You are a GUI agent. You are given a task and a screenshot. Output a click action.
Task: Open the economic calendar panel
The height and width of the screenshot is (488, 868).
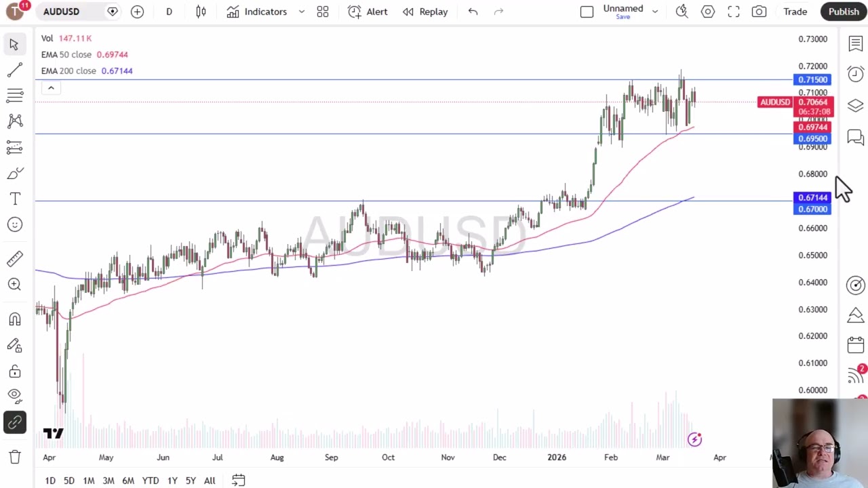pos(855,345)
